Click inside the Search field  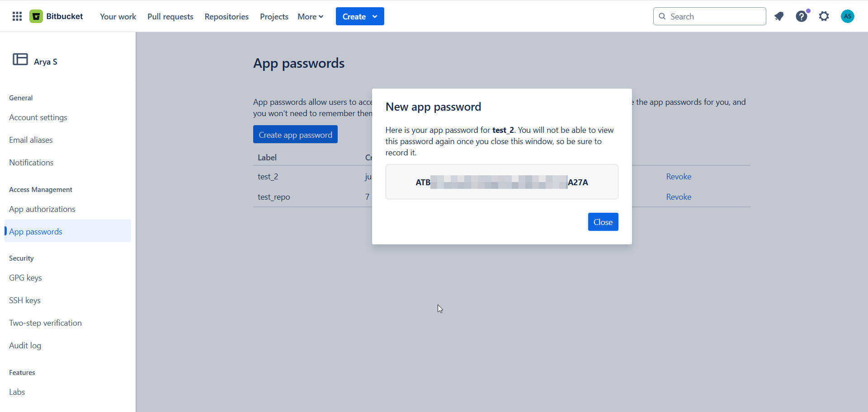pos(710,16)
